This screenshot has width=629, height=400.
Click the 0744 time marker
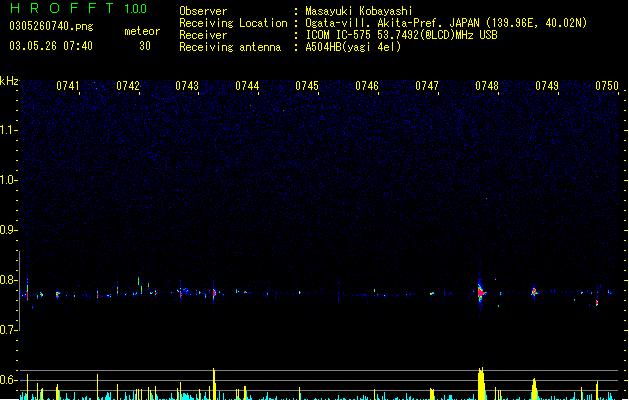tap(247, 86)
